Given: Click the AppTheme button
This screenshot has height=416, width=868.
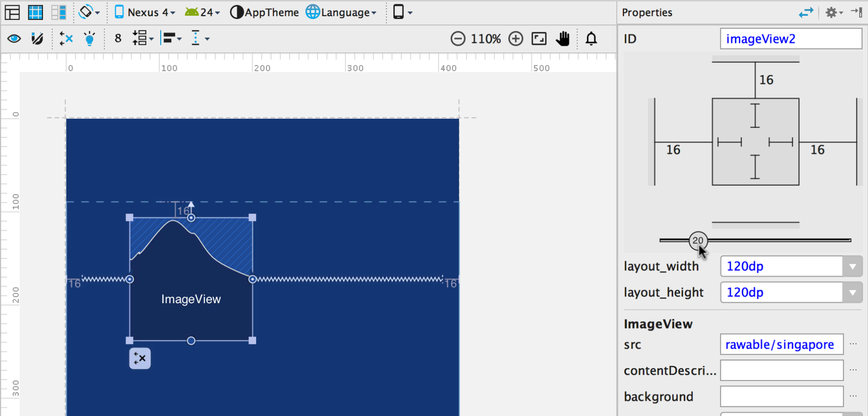Looking at the screenshot, I should click(265, 12).
